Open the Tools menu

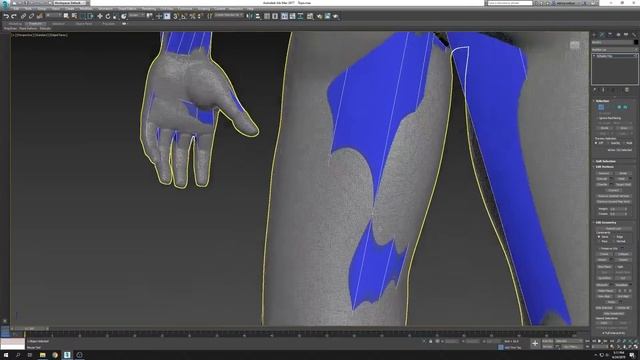pyautogui.click(x=29, y=8)
